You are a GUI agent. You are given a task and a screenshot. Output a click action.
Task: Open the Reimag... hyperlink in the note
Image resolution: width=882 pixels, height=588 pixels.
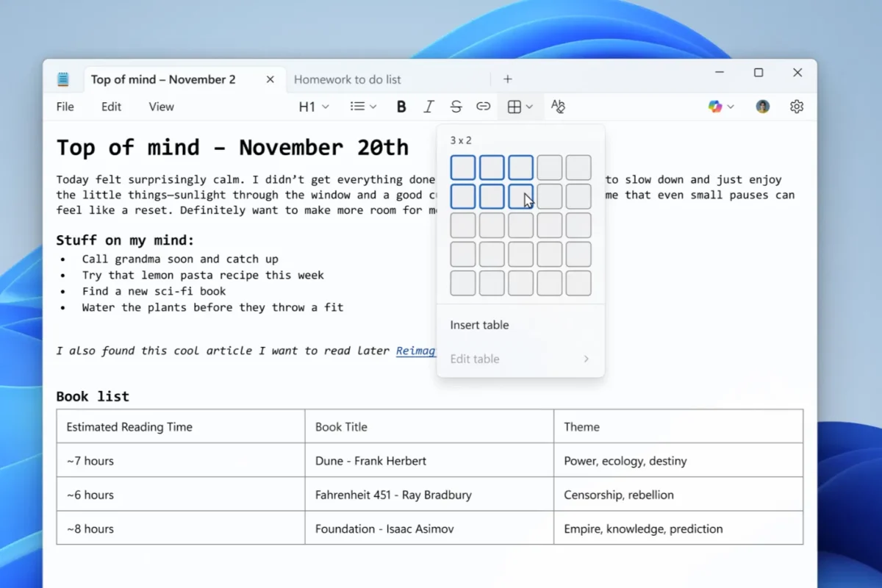[416, 351]
